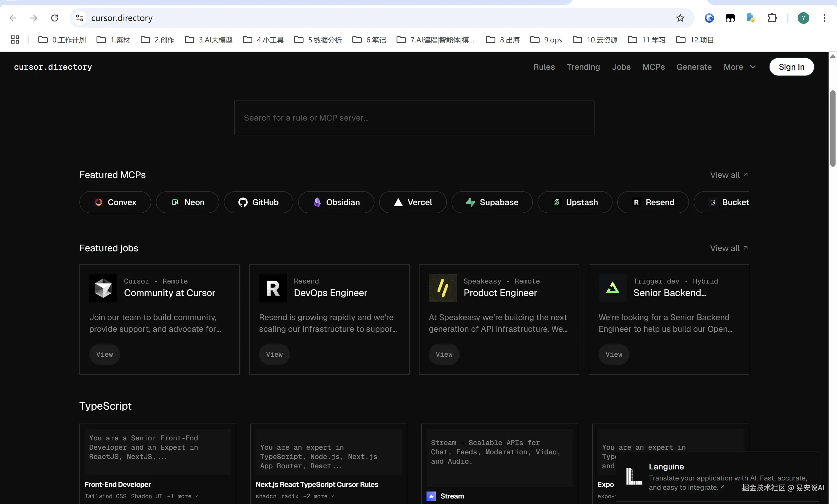Select the Supabase MCP chip
The image size is (837, 504).
point(492,202)
